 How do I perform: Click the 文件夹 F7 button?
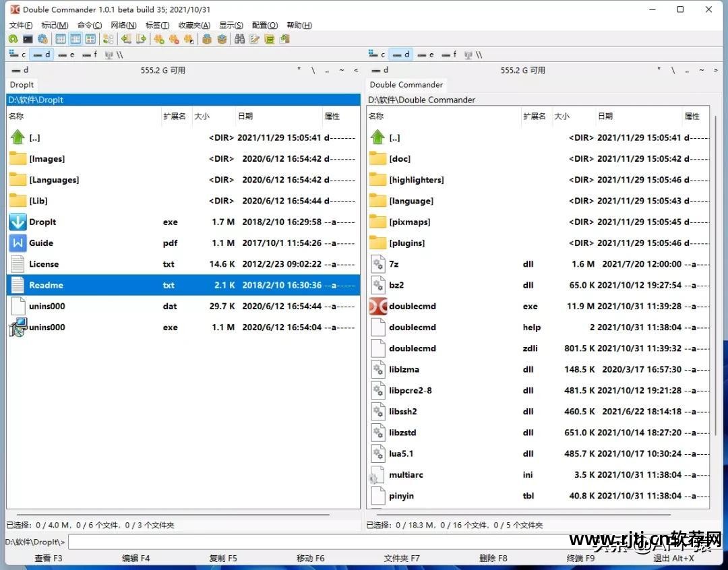[x=402, y=559]
